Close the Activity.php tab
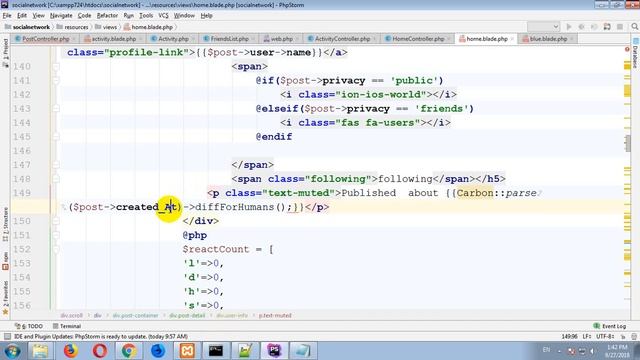 (x=193, y=39)
